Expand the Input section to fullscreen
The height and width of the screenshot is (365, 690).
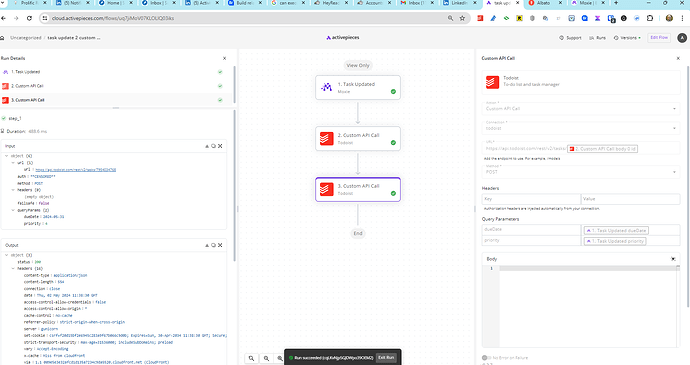tap(220, 146)
